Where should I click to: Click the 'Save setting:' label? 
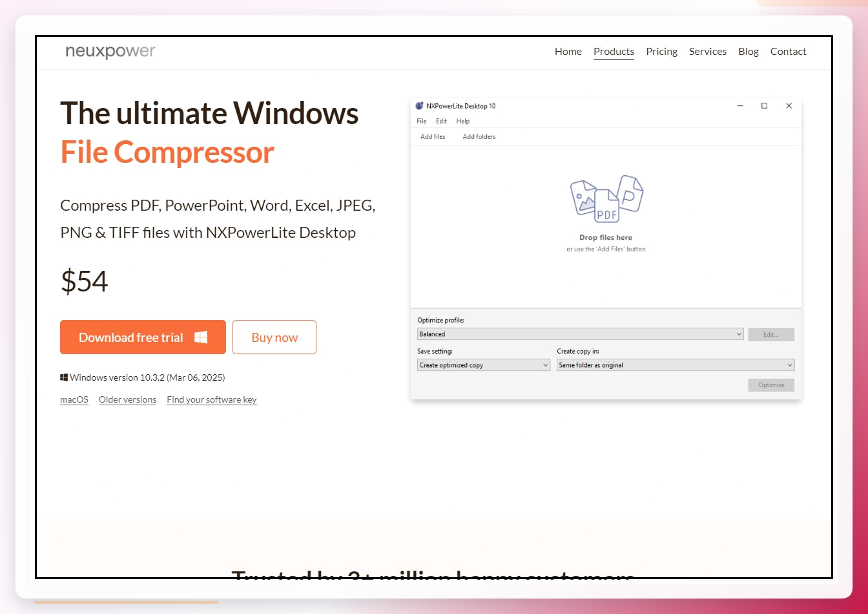pos(435,352)
